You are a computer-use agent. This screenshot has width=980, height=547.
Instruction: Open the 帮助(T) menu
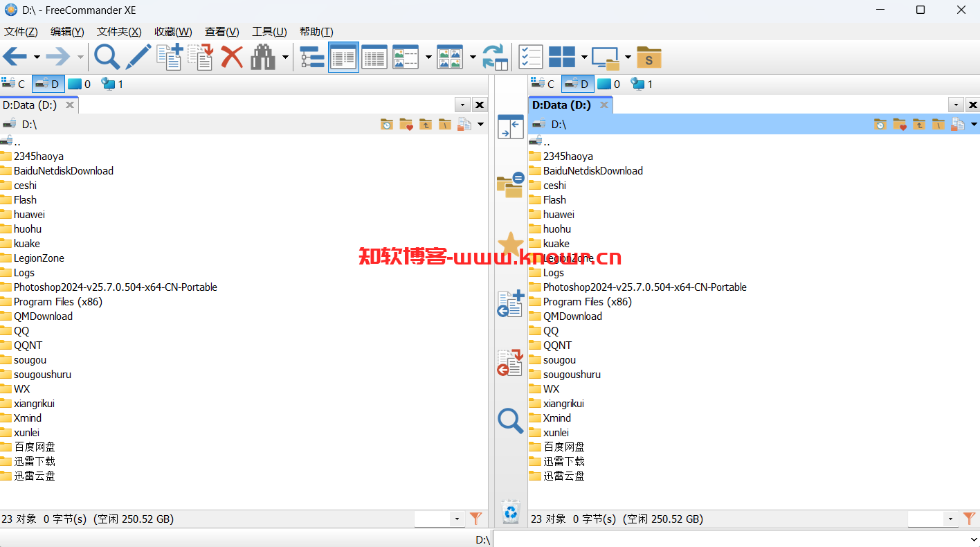point(316,32)
